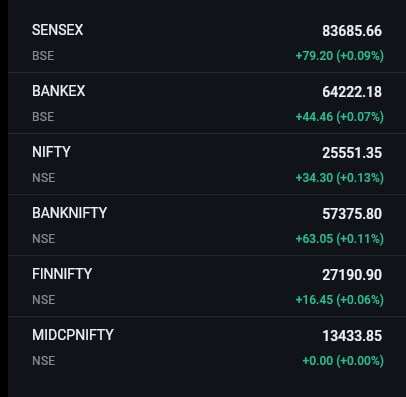Click the FINNIFTY price 27190.90
This screenshot has height=397, width=406.
coord(352,275)
